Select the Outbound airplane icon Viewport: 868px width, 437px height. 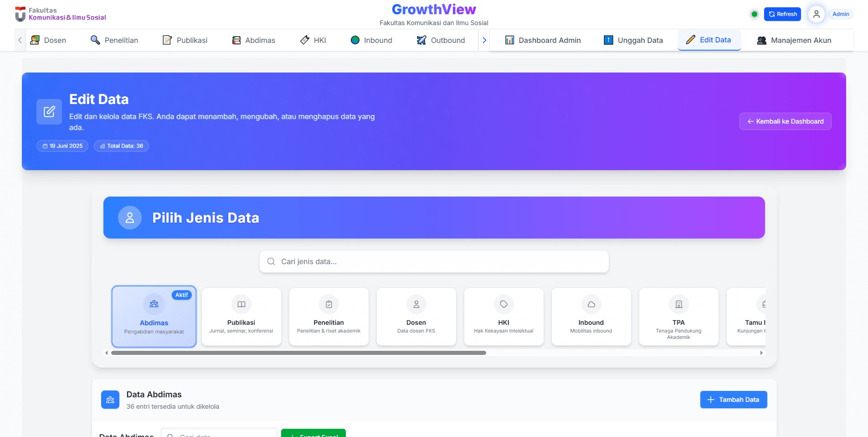421,40
